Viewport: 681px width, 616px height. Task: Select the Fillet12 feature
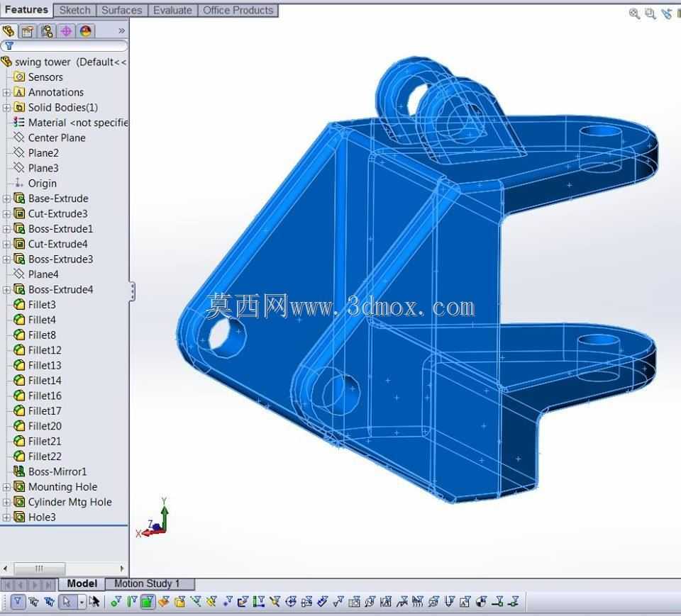[x=38, y=350]
